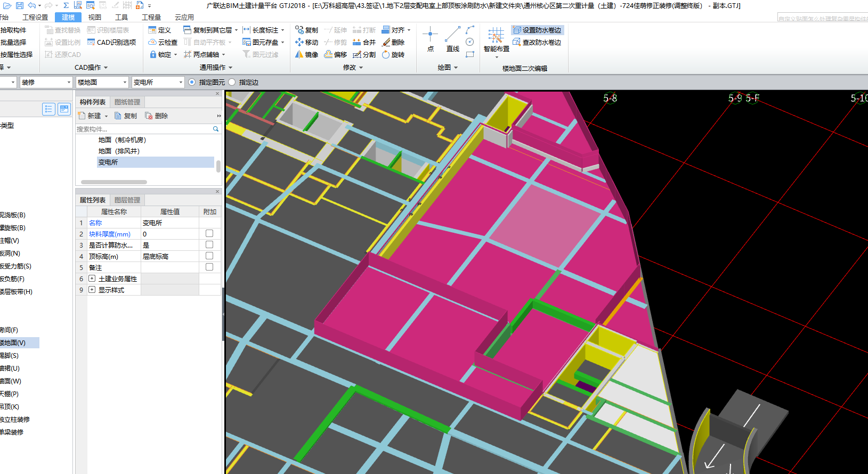Click the 复制 copy tool in 修改 group
This screenshot has width=868, height=474.
click(x=307, y=30)
